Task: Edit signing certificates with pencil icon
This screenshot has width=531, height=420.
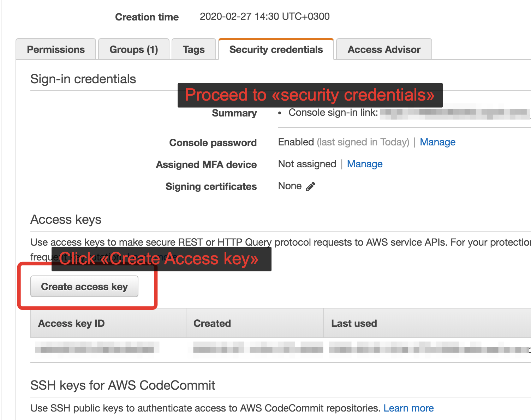Action: click(310, 186)
